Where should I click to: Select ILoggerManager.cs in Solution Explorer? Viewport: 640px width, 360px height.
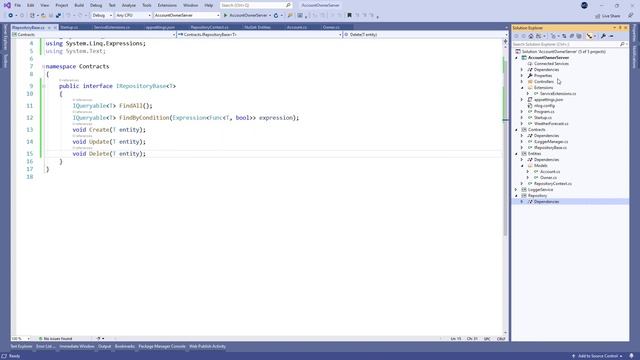[x=551, y=142]
